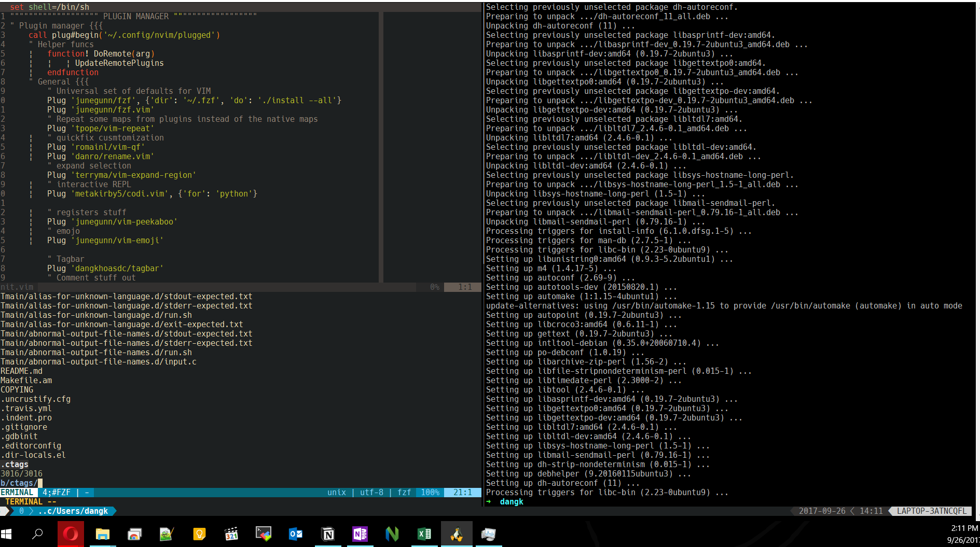Select Makefile.am in fzf results
Viewport: 980px width, 547px height.
tap(26, 381)
